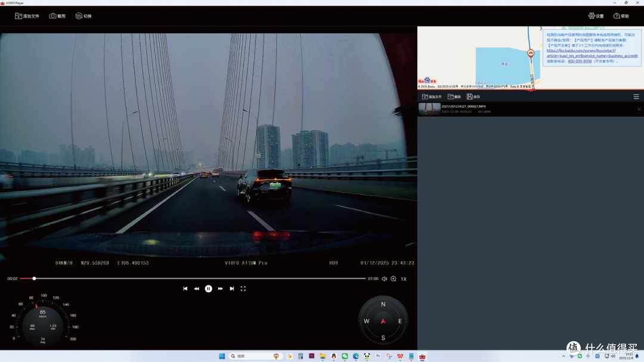The height and width of the screenshot is (362, 644).
Task: Open the Windows Start menu
Action: coord(222,356)
